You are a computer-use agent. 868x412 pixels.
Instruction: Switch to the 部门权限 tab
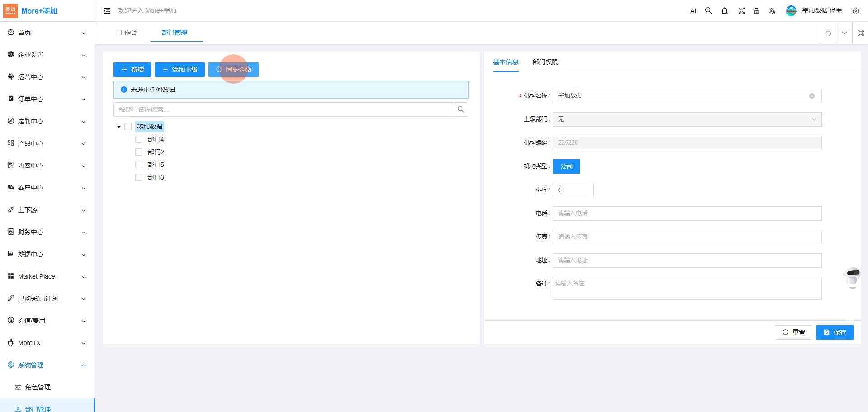[545, 62]
